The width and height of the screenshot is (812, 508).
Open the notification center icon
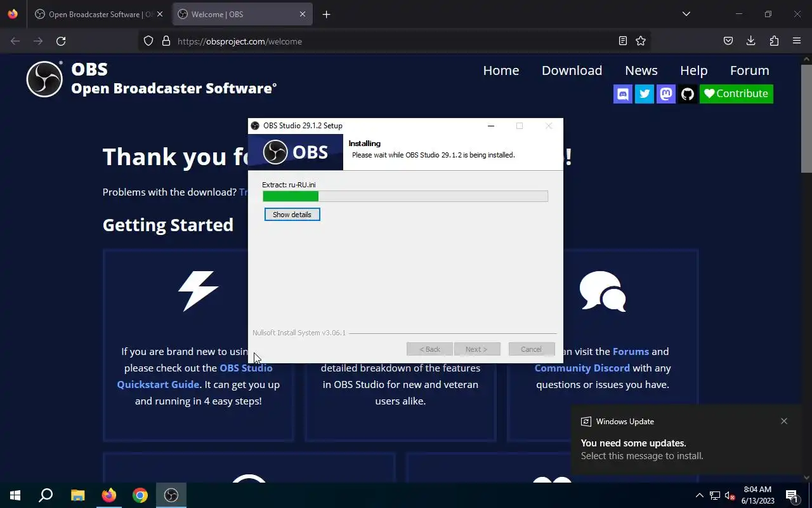792,495
